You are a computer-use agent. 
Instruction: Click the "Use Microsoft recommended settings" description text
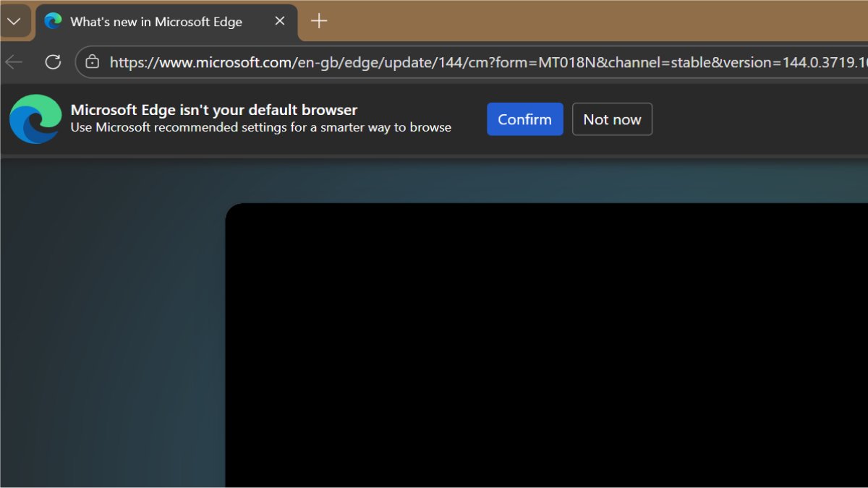coord(261,127)
